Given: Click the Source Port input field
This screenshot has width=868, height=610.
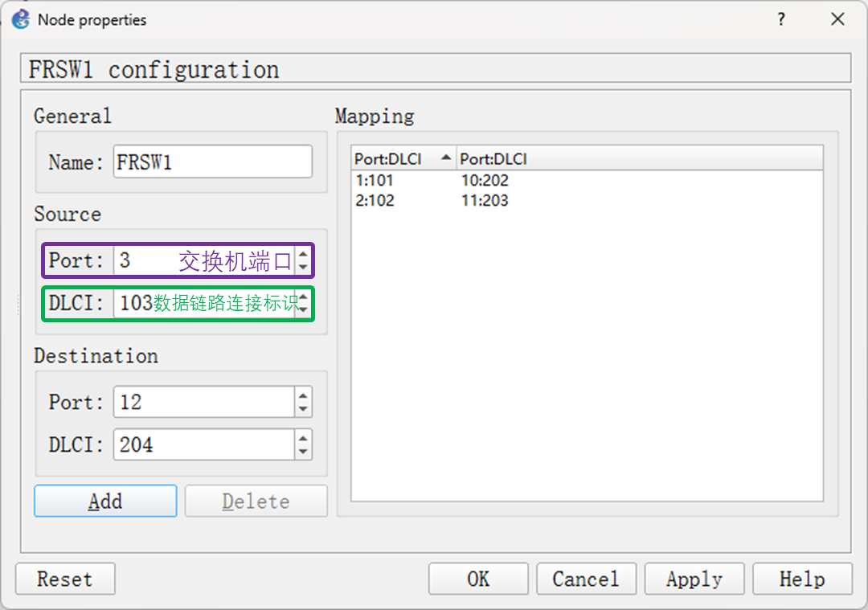Looking at the screenshot, I should pyautogui.click(x=145, y=260).
